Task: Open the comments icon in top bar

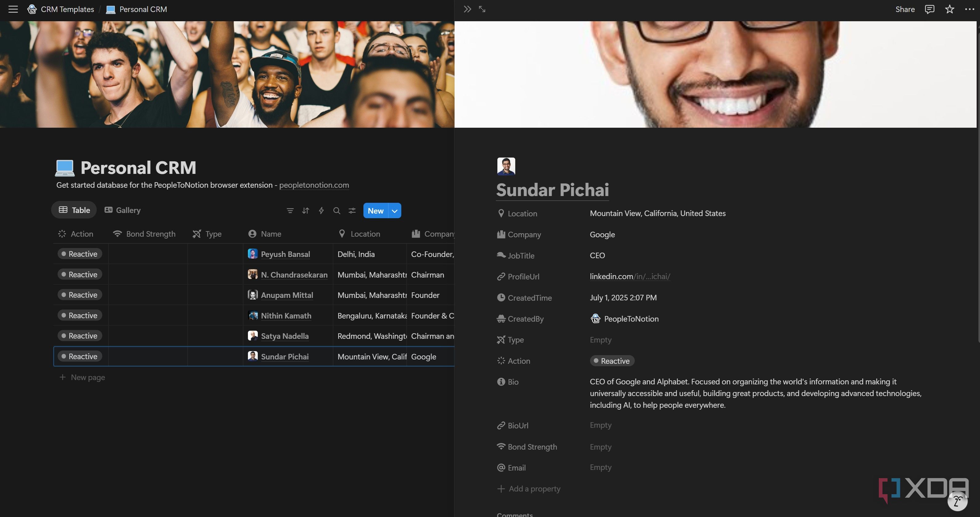Action: tap(929, 9)
